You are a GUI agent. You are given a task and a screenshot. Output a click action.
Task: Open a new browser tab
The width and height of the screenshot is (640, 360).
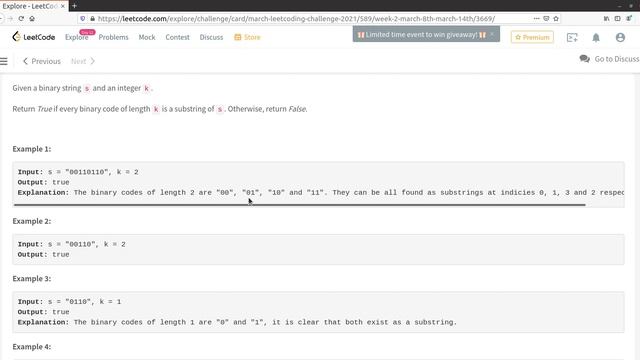coord(74,6)
